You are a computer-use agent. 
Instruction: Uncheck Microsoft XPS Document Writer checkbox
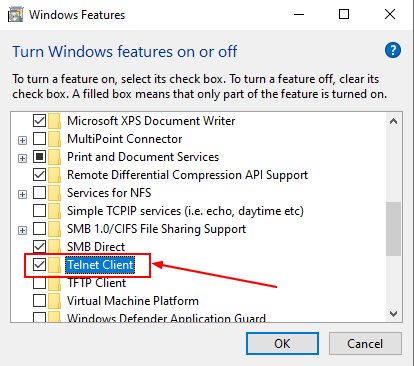[39, 121]
